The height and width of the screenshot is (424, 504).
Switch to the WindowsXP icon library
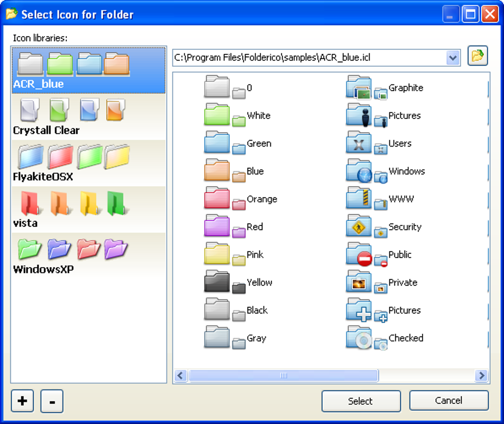89,256
